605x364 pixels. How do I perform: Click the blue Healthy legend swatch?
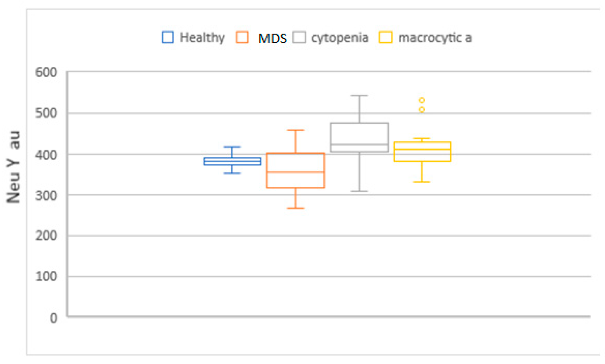coord(168,37)
